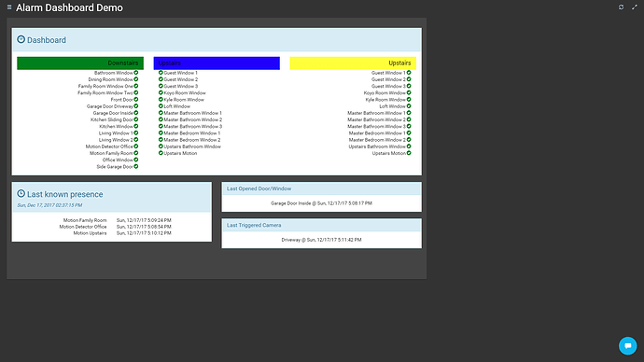
Task: Click Guest Window 2 in yellow column
Action: tap(388, 79)
